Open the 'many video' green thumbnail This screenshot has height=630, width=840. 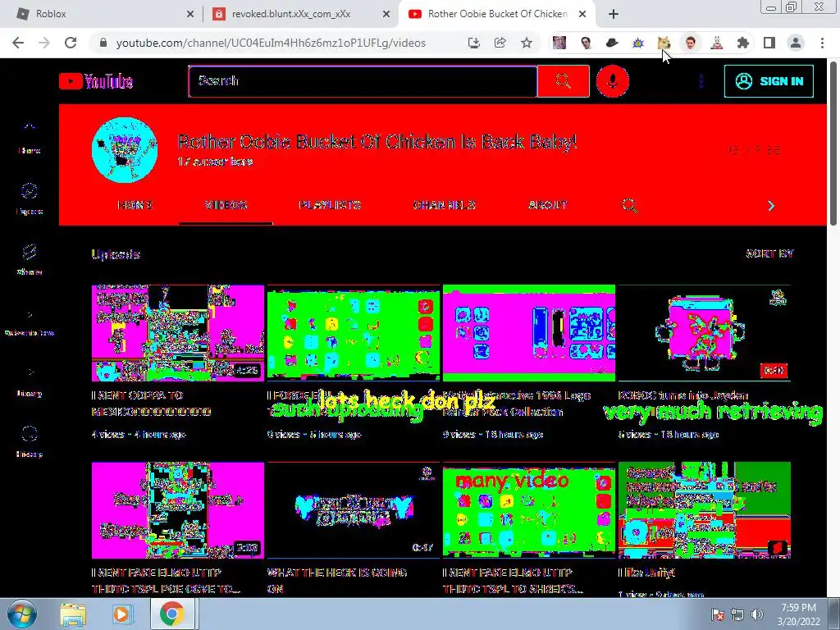[529, 510]
